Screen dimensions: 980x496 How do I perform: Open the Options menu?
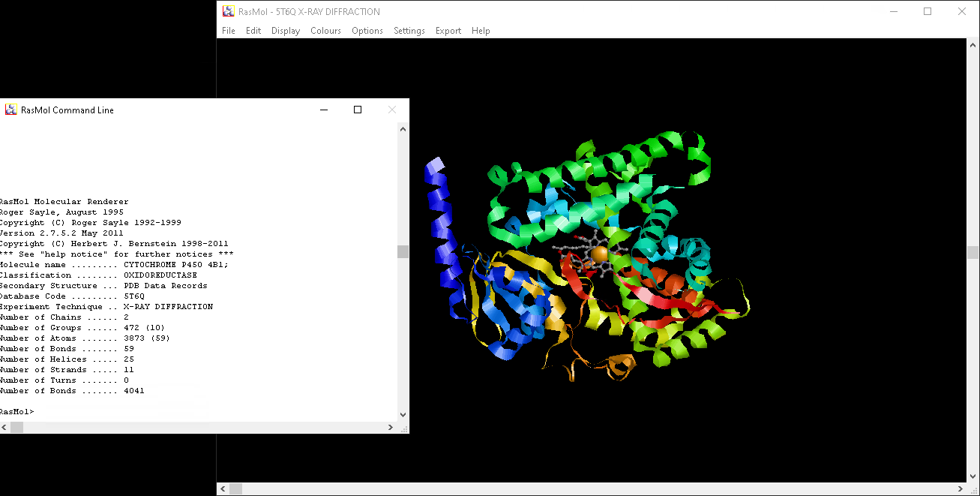pos(367,31)
